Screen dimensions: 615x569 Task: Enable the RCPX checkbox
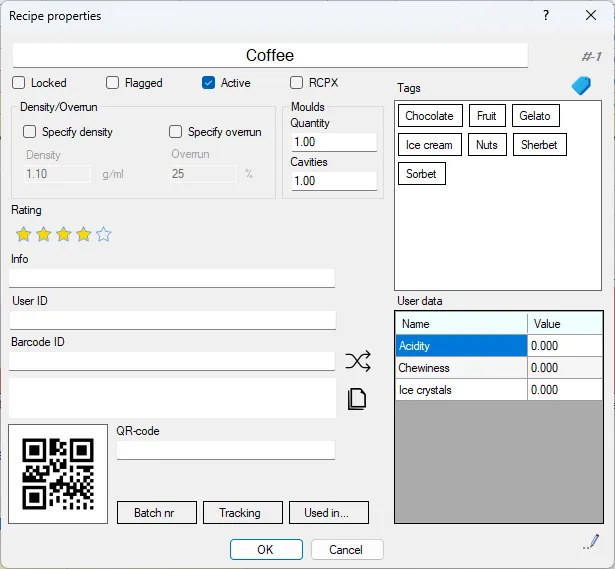pos(296,83)
